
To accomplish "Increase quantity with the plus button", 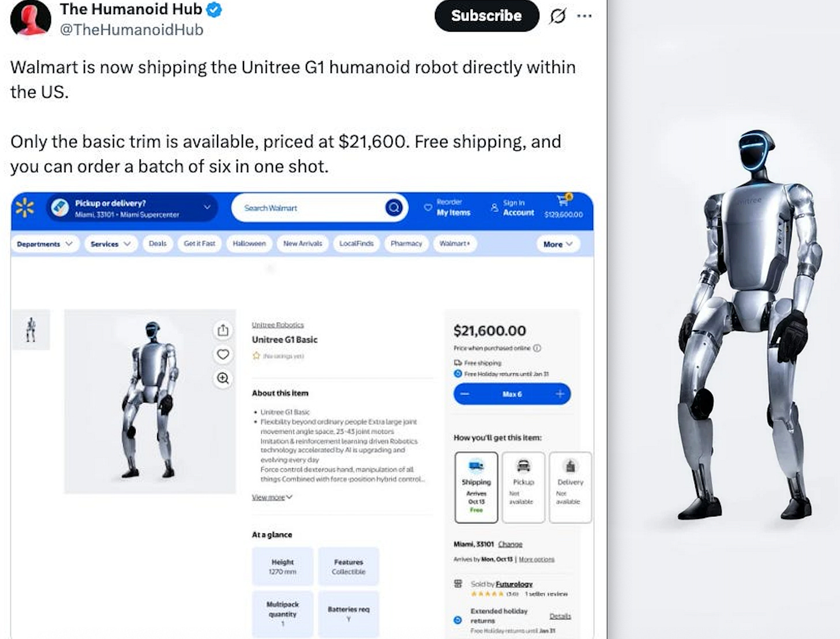I will [559, 394].
